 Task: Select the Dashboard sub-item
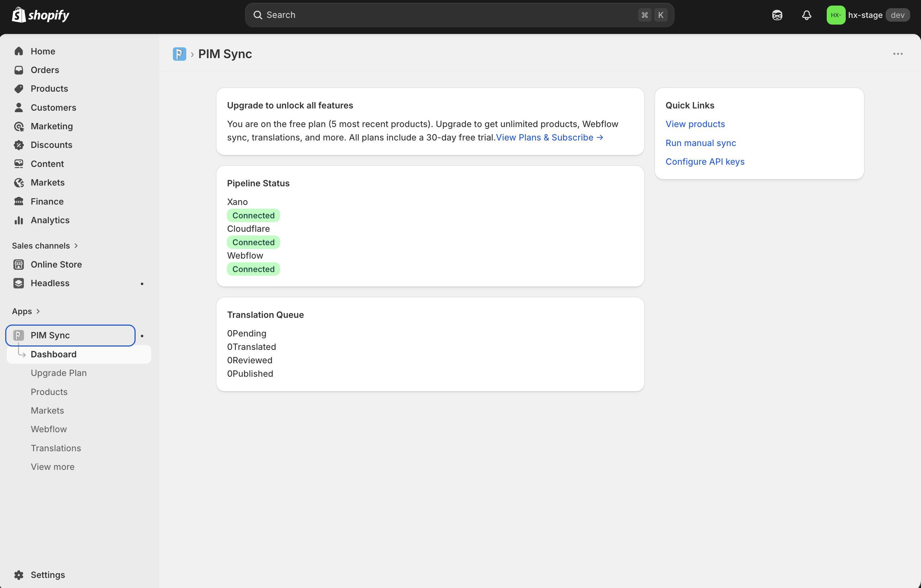pos(79,354)
